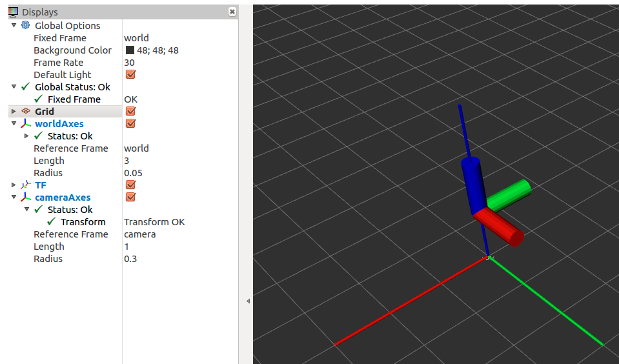Image resolution: width=619 pixels, height=364 pixels.
Task: Close the Displays panel
Action: pos(232,12)
